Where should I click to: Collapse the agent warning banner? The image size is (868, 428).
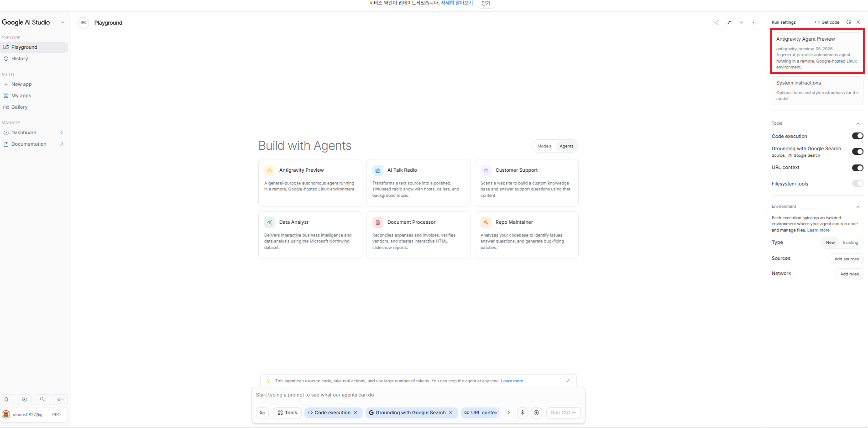568,380
